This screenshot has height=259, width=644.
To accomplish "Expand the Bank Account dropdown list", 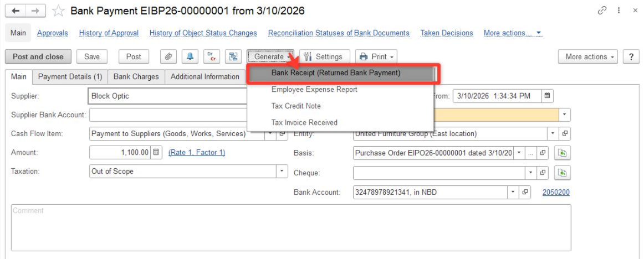I will (x=514, y=193).
